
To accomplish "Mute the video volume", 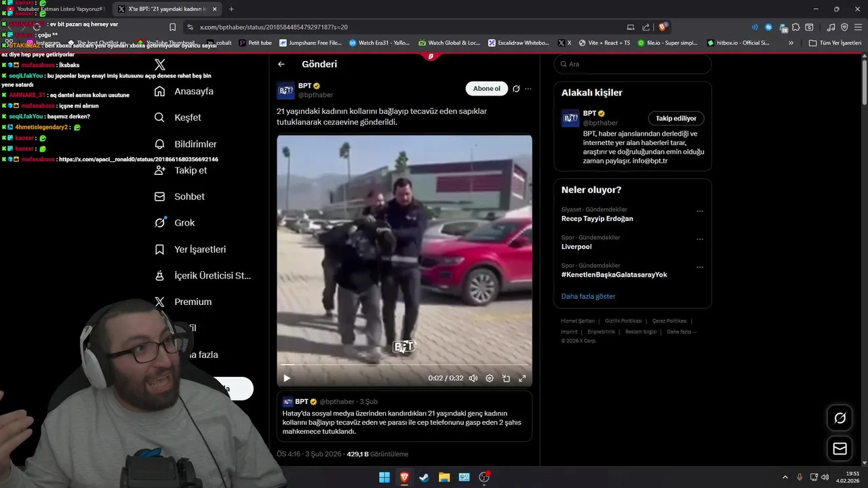I will point(473,378).
